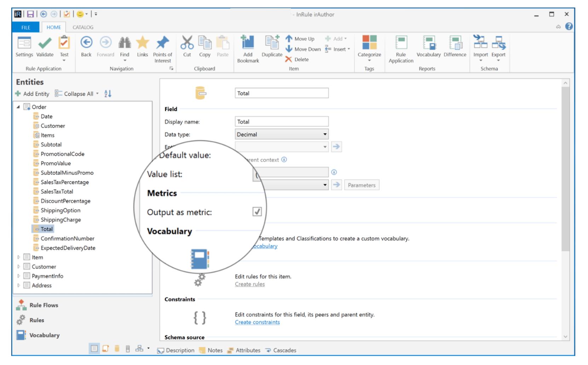Expand the PaymentInfo entity node
This screenshot has width=588, height=365.
point(19,276)
